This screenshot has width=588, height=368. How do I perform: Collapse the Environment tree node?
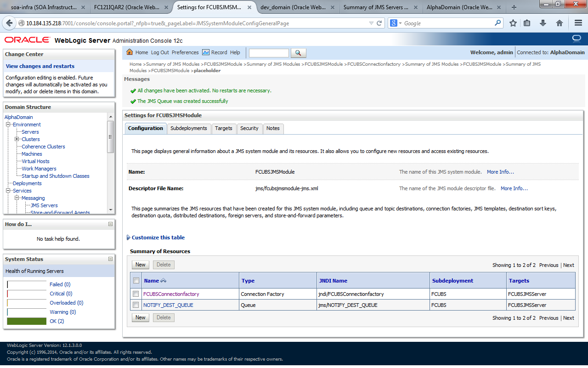coord(8,125)
